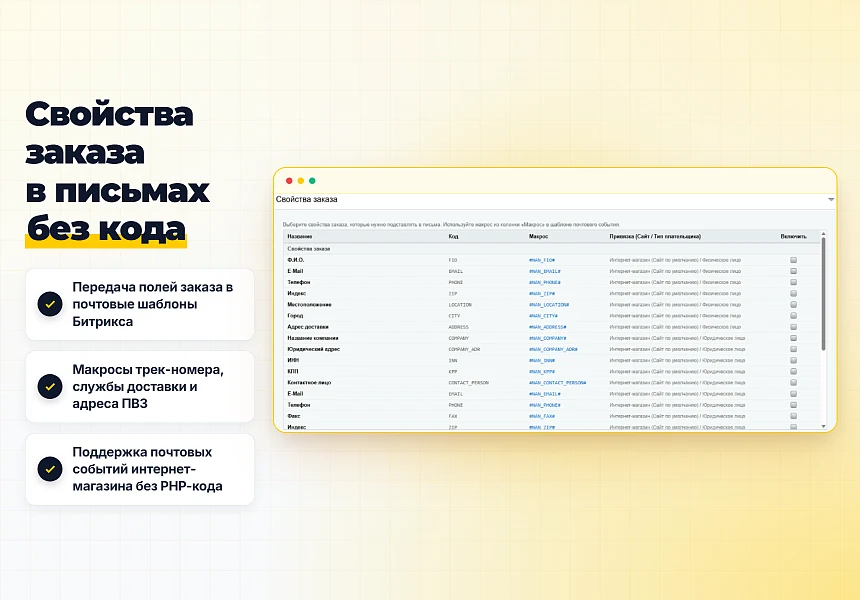Select the Адрес доставки property name

pos(308,327)
